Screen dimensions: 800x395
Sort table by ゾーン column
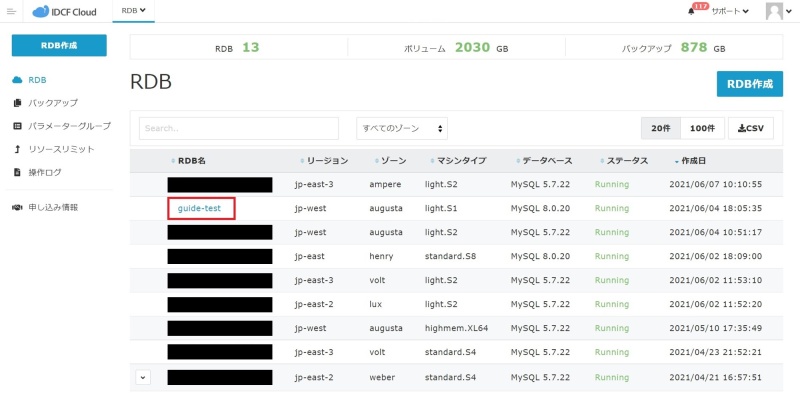[390, 161]
